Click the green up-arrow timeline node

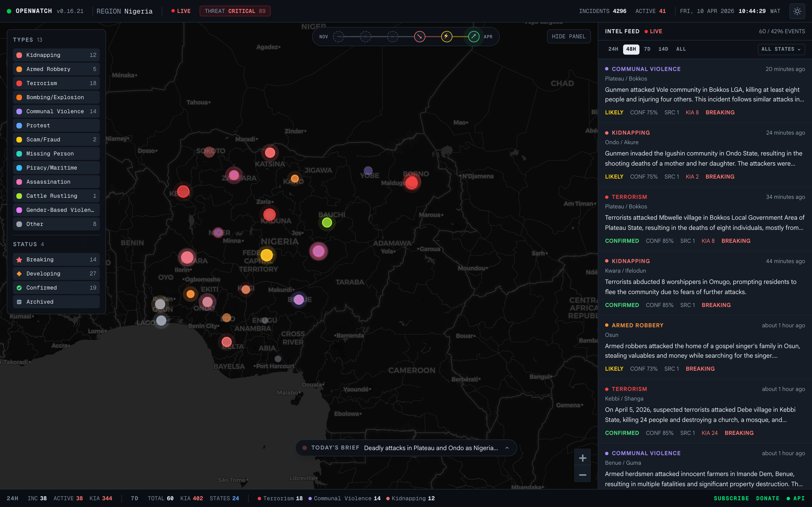pos(473,37)
